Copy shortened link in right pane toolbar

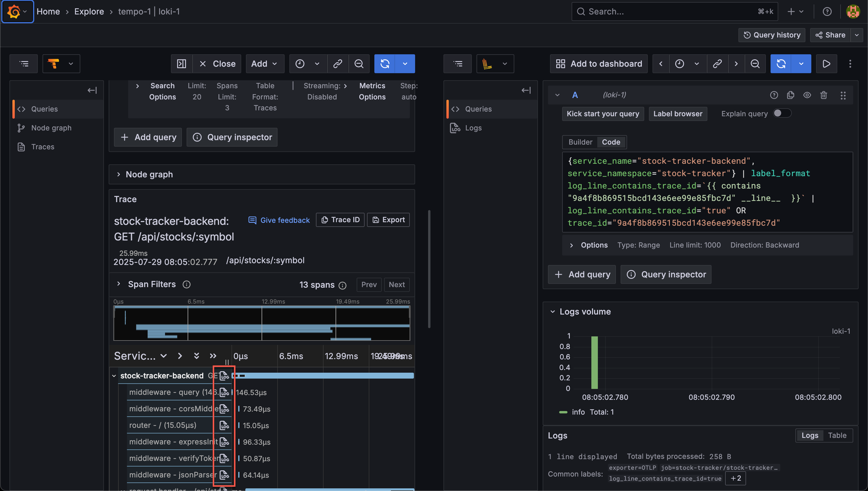click(717, 64)
